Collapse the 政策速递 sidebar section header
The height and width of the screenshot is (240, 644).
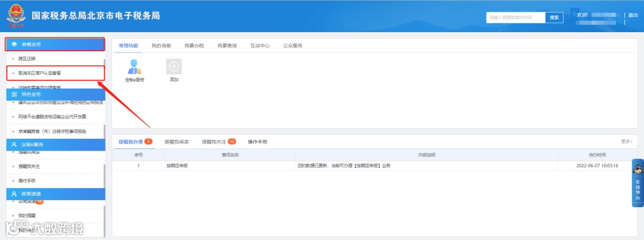pos(55,194)
